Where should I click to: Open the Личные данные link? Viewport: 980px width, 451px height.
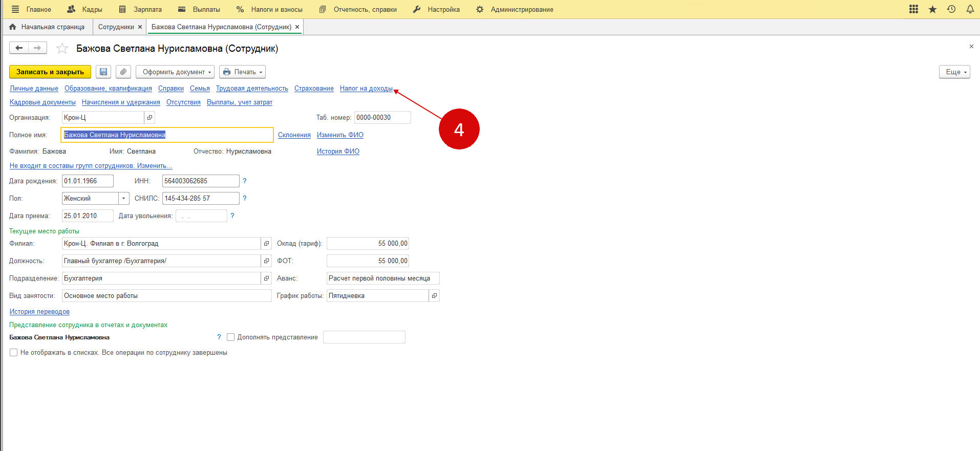(34, 89)
